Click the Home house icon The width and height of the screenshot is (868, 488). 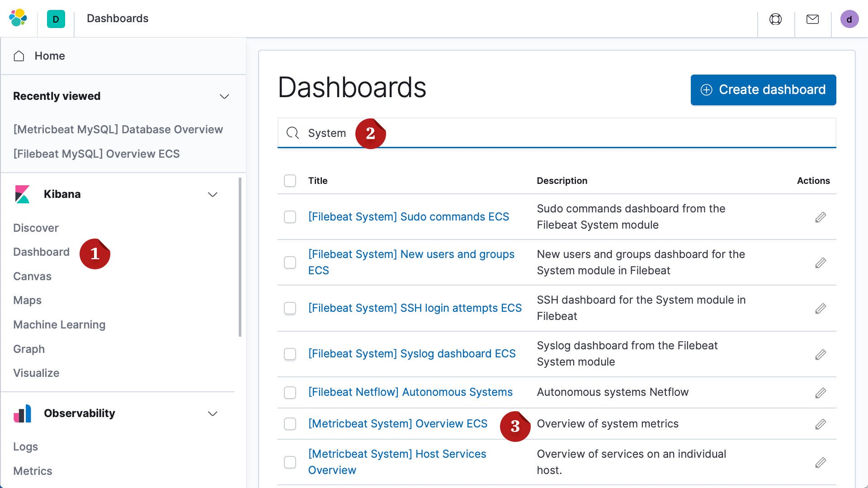(19, 56)
